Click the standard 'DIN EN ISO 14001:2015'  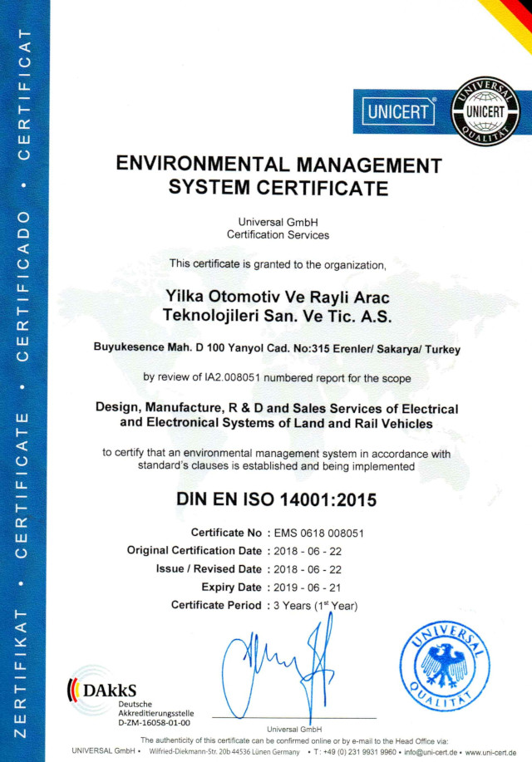coord(276,499)
